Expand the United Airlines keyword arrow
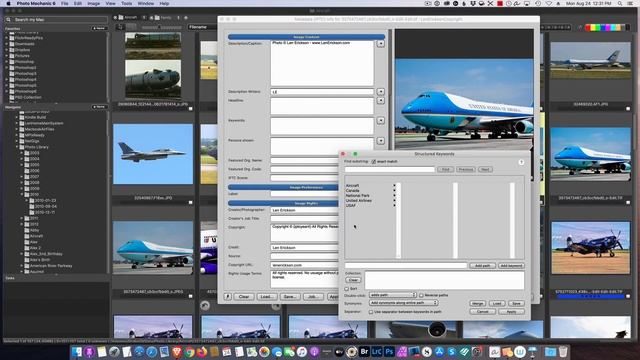The image size is (640, 360). click(x=394, y=200)
